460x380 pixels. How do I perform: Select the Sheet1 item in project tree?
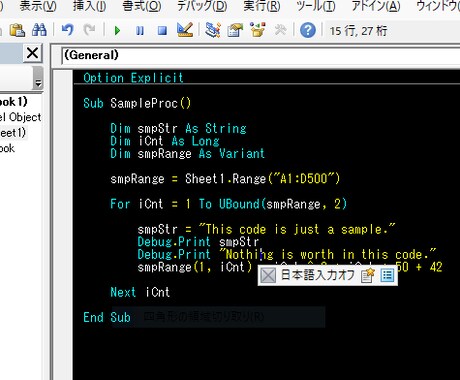(13, 133)
